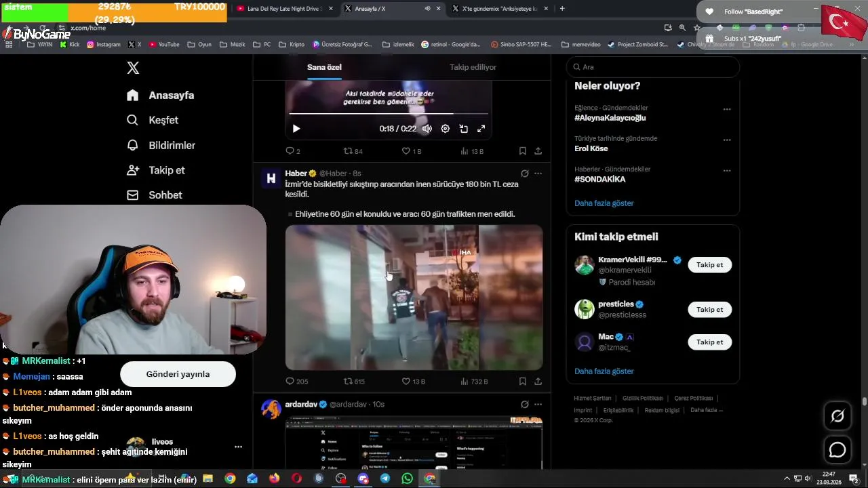Play the video in the top post

296,129
